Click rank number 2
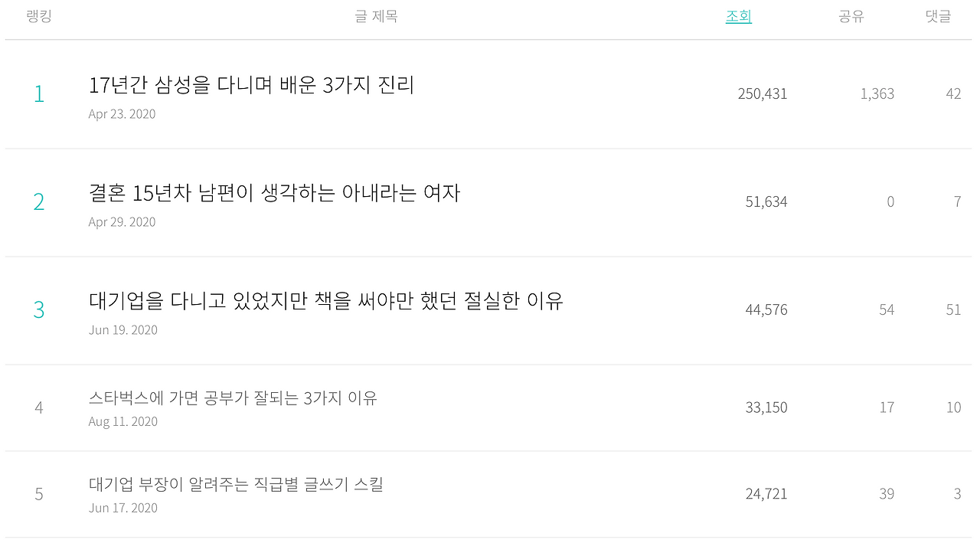The height and width of the screenshot is (540, 980). pos(39,201)
